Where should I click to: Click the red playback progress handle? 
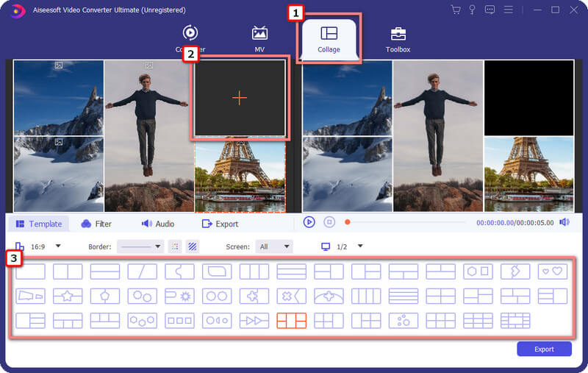tap(347, 222)
